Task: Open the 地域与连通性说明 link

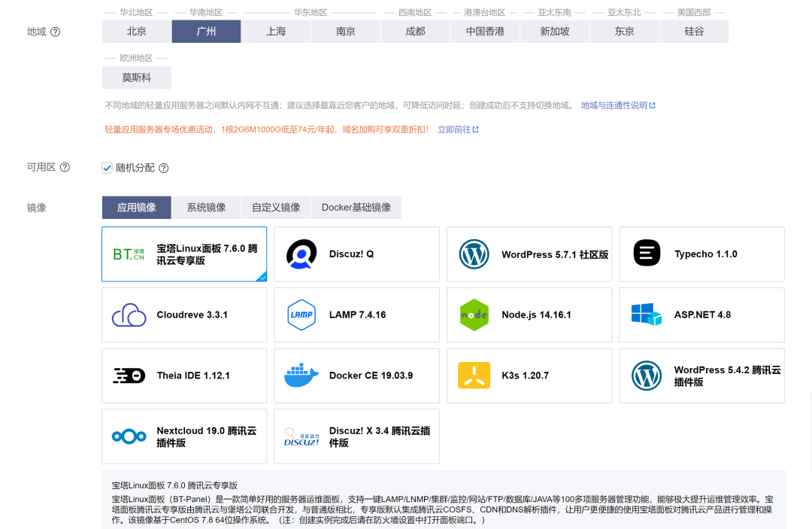Action: pos(618,105)
